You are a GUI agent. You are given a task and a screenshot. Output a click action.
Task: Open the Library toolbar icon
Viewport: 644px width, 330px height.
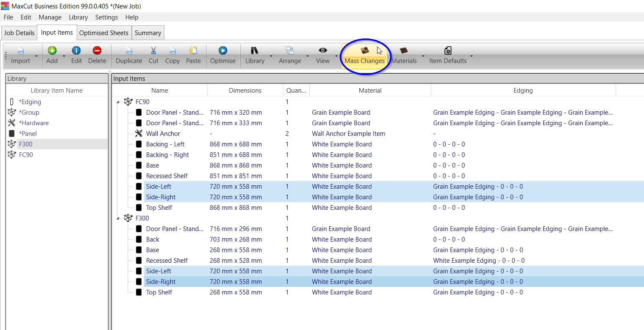(x=255, y=51)
